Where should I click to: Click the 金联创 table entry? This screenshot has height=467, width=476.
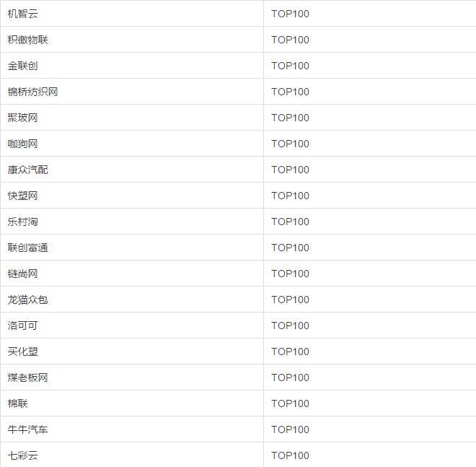[x=23, y=66]
